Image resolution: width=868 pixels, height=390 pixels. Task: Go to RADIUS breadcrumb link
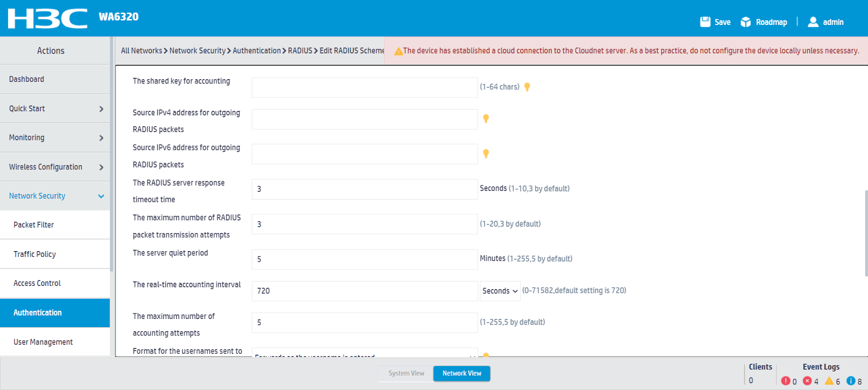pyautogui.click(x=300, y=50)
